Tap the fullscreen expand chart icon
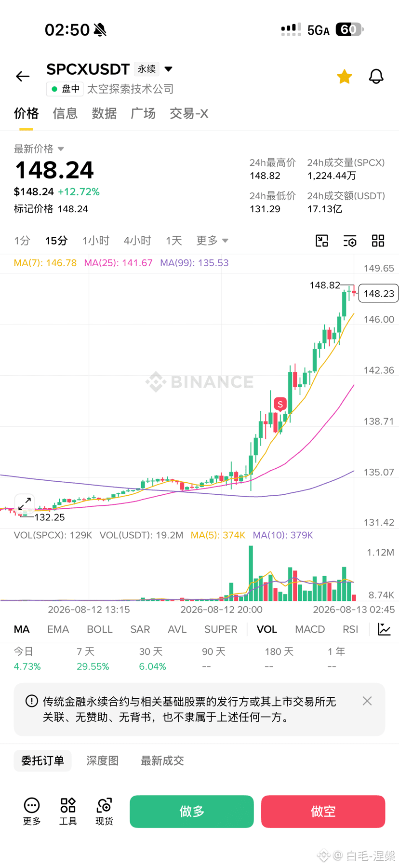399x868 pixels. point(24,504)
